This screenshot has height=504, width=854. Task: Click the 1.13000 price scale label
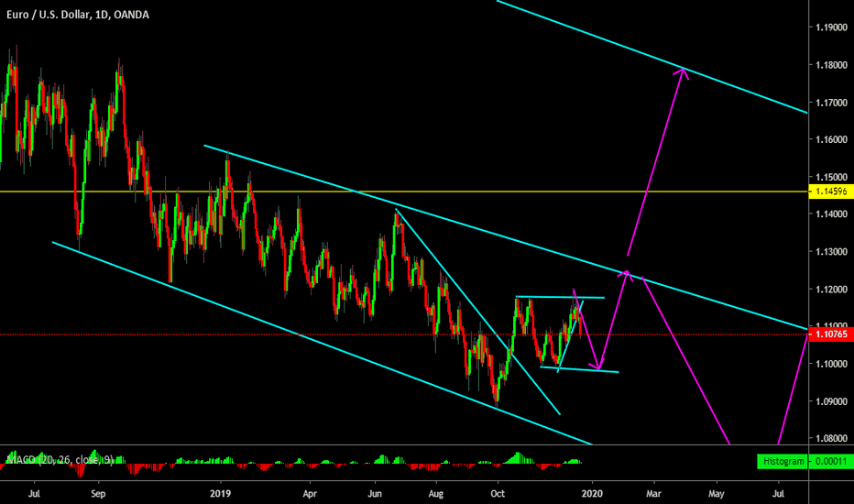(x=831, y=251)
